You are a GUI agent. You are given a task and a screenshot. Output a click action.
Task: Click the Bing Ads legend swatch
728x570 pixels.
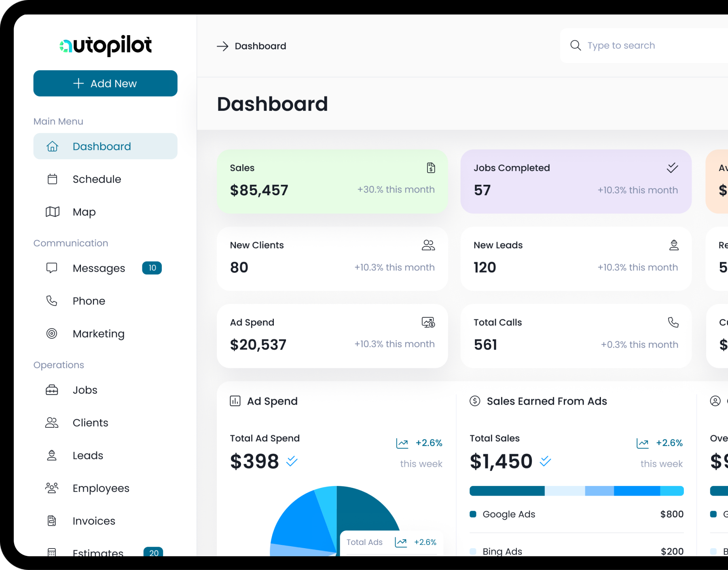coord(473,551)
